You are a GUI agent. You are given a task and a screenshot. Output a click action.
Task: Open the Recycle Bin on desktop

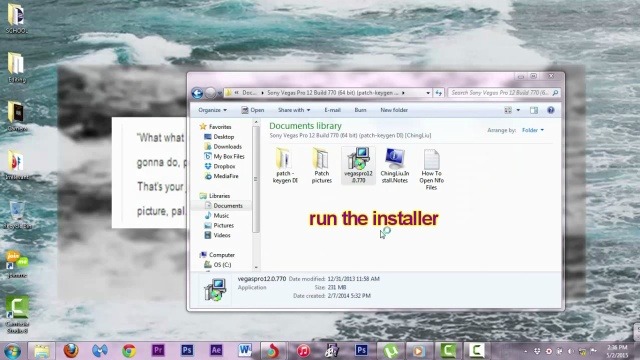[17, 215]
